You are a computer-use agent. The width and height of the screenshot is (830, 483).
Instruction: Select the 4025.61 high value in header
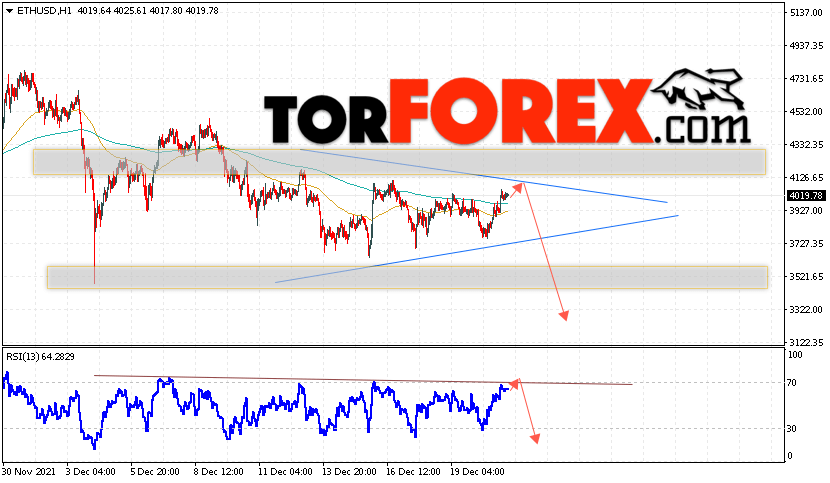130,11
